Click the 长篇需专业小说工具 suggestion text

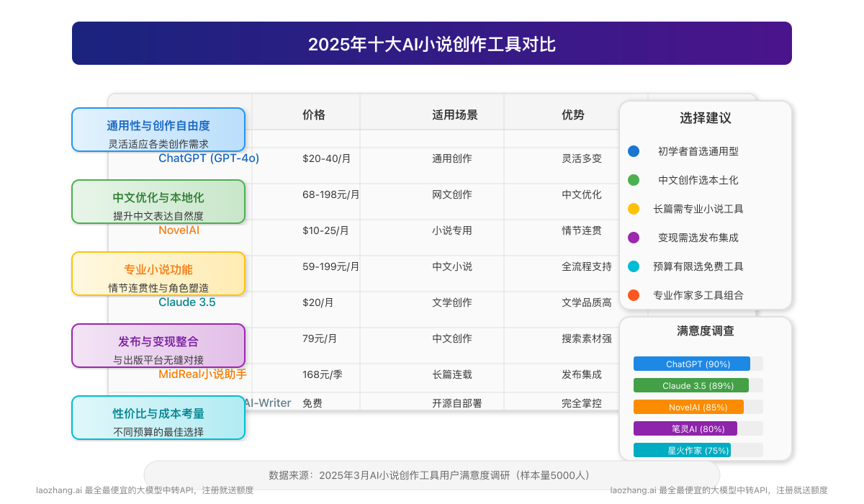[x=698, y=209]
